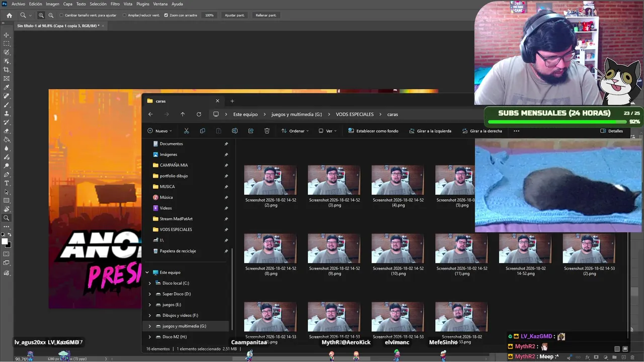Select the Brush tool
Viewport: 644px width, 362px height.
[7, 105]
